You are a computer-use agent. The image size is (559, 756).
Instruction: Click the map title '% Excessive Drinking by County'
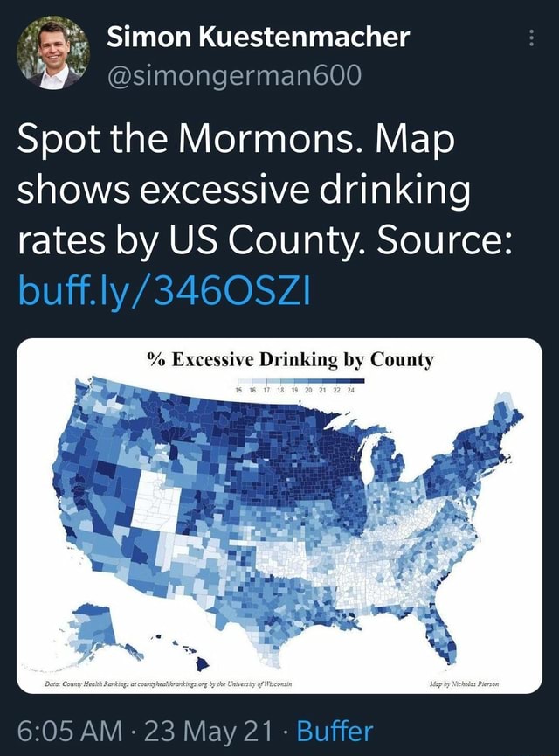[279, 359]
